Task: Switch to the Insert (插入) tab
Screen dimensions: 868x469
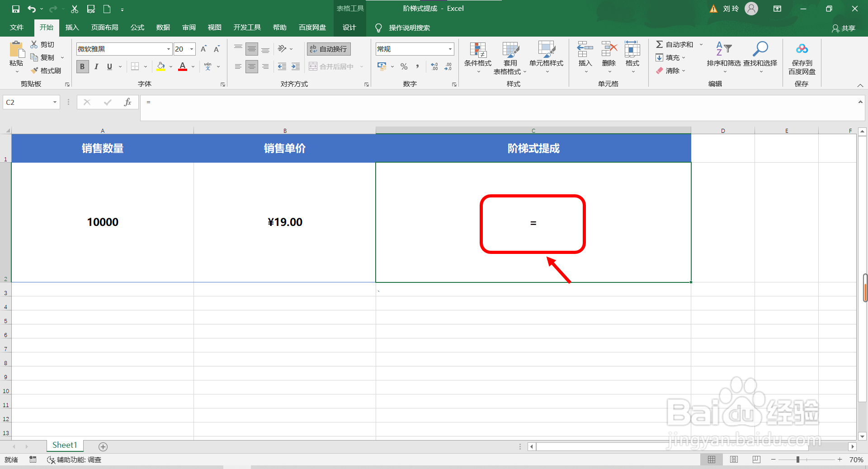Action: pos(72,28)
